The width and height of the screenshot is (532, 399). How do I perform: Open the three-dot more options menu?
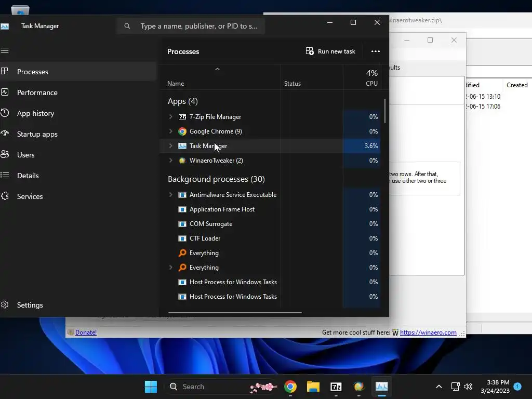coord(375,51)
